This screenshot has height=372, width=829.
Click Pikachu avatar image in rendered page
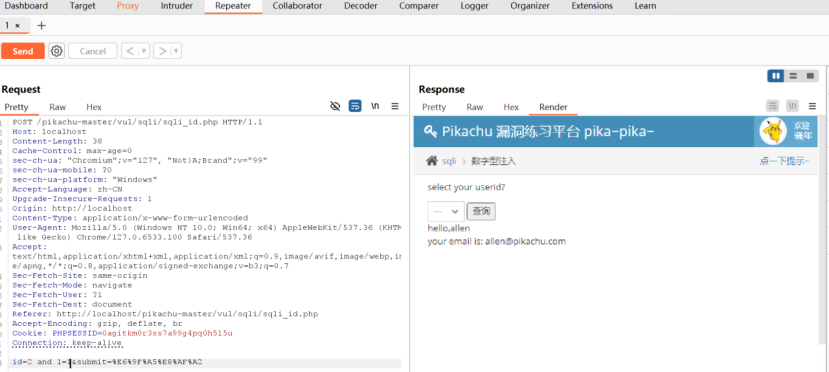pos(773,132)
